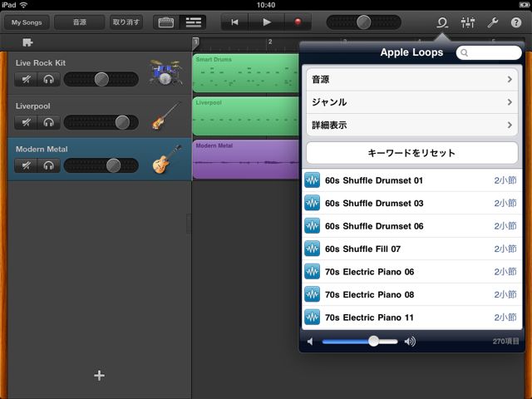This screenshot has height=399, width=532.
Task: Solo the Liverpool track
Action: coord(48,122)
